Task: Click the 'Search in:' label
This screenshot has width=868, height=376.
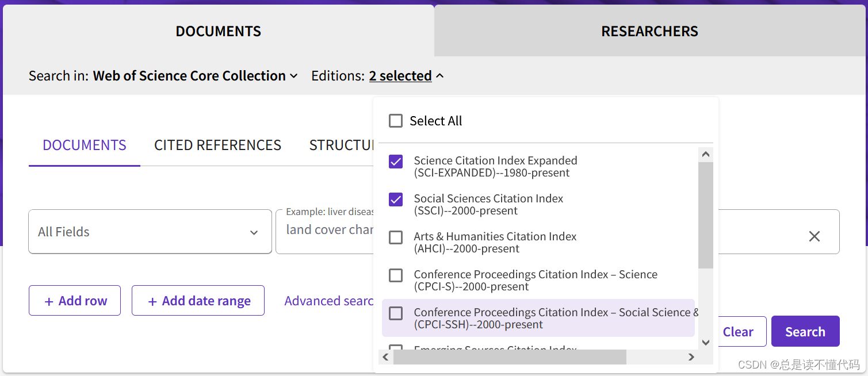Action: point(59,76)
